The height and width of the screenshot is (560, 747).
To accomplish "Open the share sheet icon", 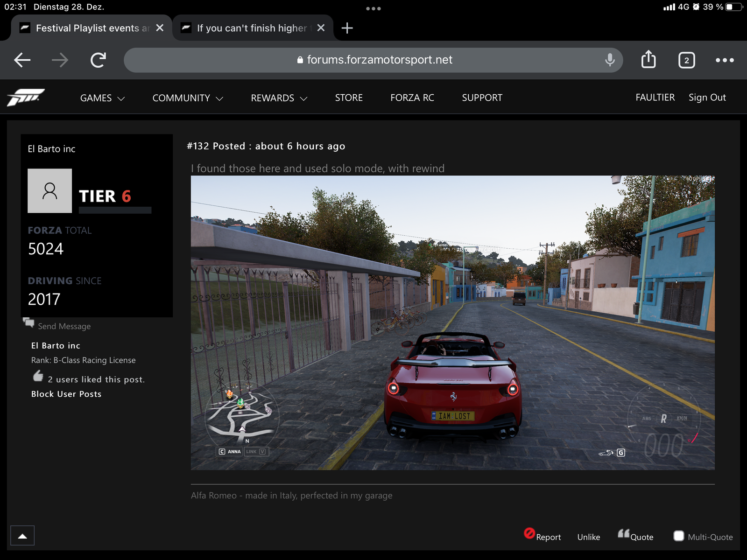I will click(648, 59).
